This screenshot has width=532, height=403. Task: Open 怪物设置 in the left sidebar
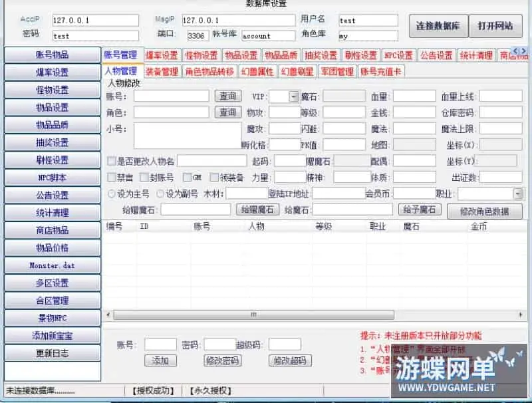(53, 90)
